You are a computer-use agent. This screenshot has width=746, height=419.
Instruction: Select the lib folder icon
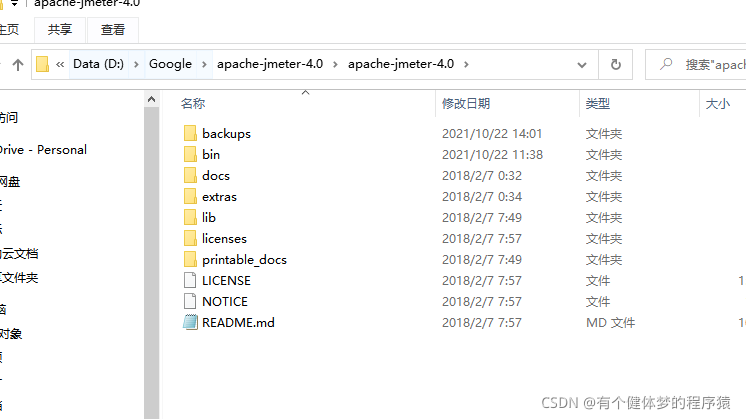[x=190, y=218]
